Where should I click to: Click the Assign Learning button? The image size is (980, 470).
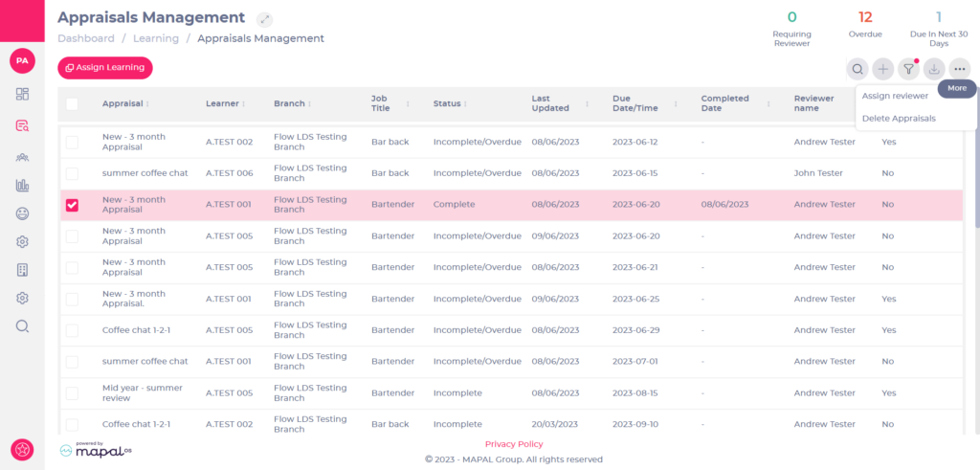105,68
